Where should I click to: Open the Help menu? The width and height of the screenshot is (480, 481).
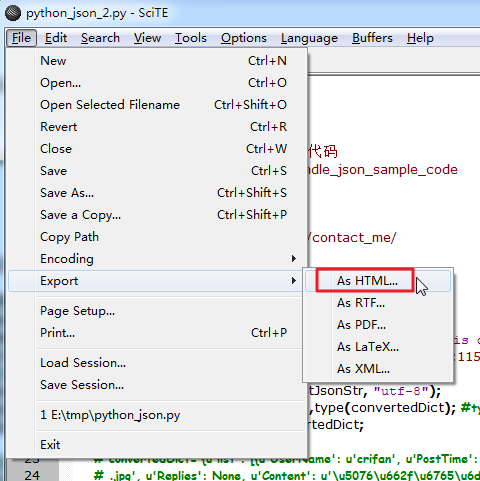click(x=420, y=38)
